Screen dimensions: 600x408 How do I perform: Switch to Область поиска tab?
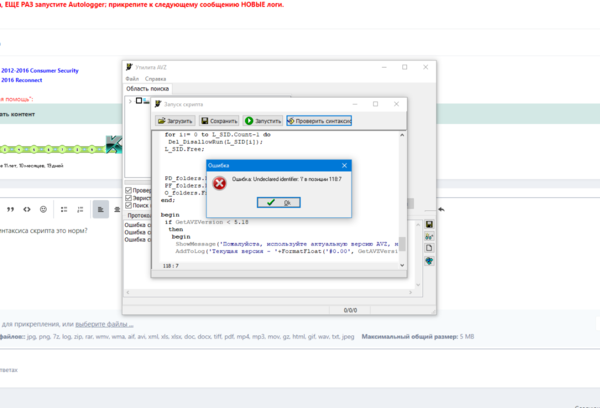click(x=147, y=88)
